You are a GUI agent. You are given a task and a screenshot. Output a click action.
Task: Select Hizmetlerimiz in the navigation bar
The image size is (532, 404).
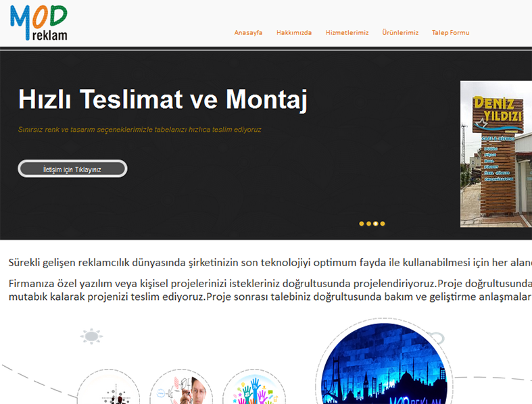(347, 32)
